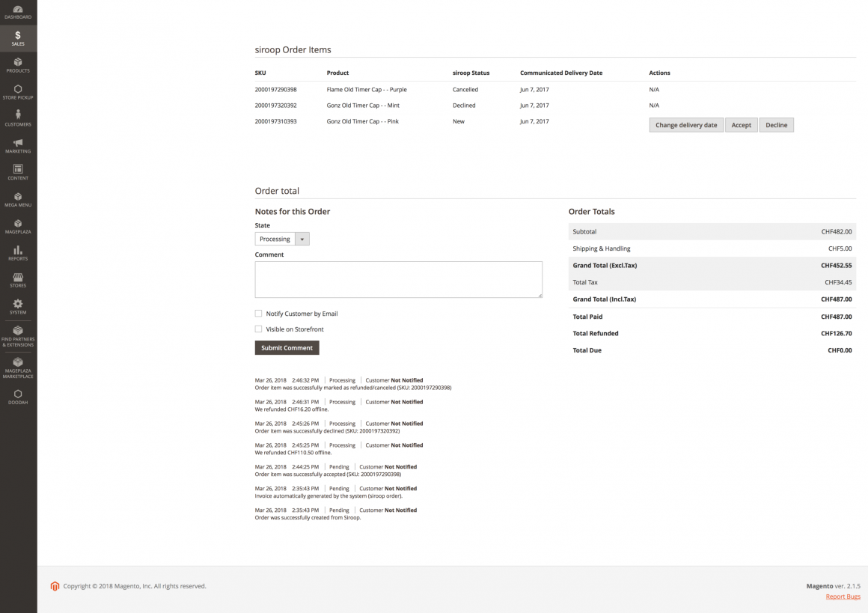Click the siroop Status column header
The width and height of the screenshot is (868, 613).
pyautogui.click(x=471, y=73)
